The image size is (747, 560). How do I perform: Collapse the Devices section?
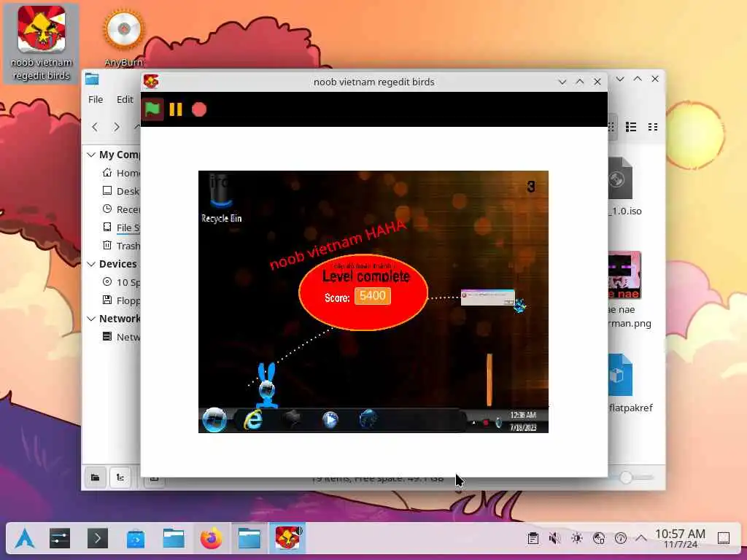pyautogui.click(x=91, y=264)
